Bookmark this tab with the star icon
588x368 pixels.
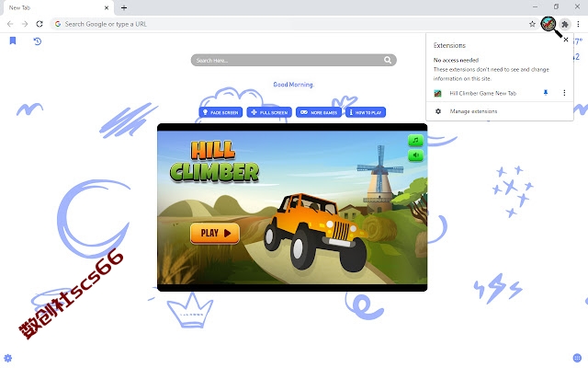pos(532,24)
